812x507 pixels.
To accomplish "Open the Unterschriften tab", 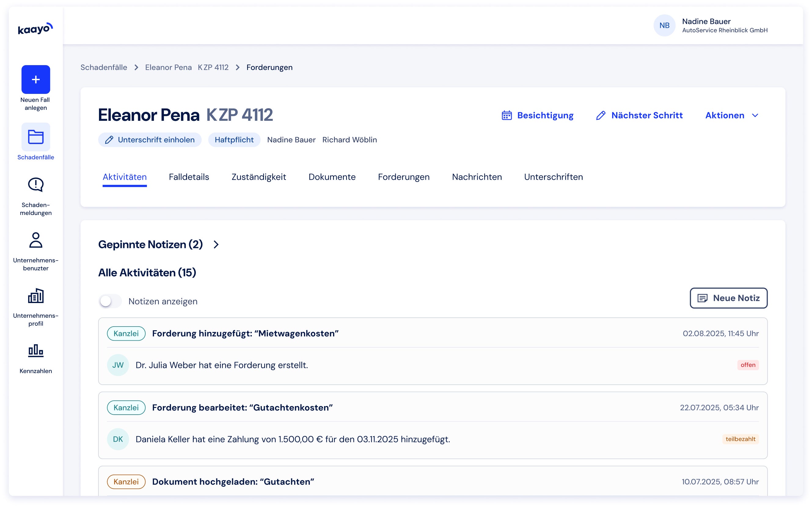I will (553, 177).
